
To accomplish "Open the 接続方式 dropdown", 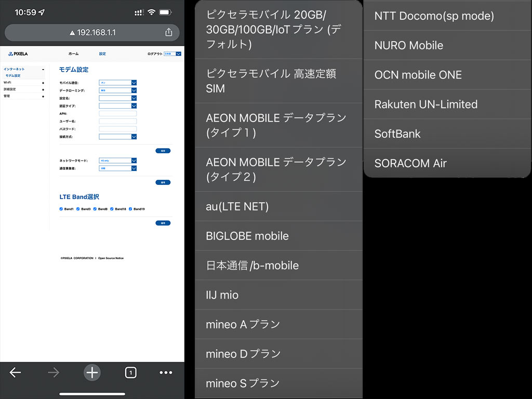I will pos(118,137).
